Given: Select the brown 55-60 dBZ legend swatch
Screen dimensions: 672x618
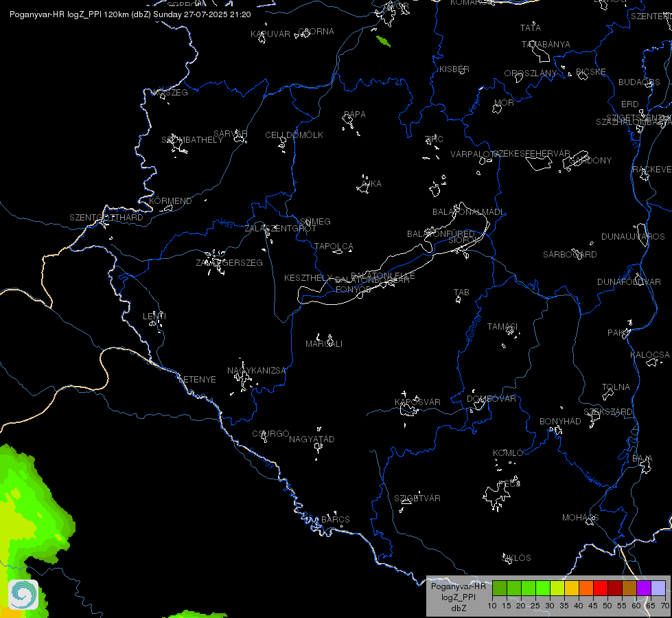Looking at the screenshot, I should tap(629, 588).
